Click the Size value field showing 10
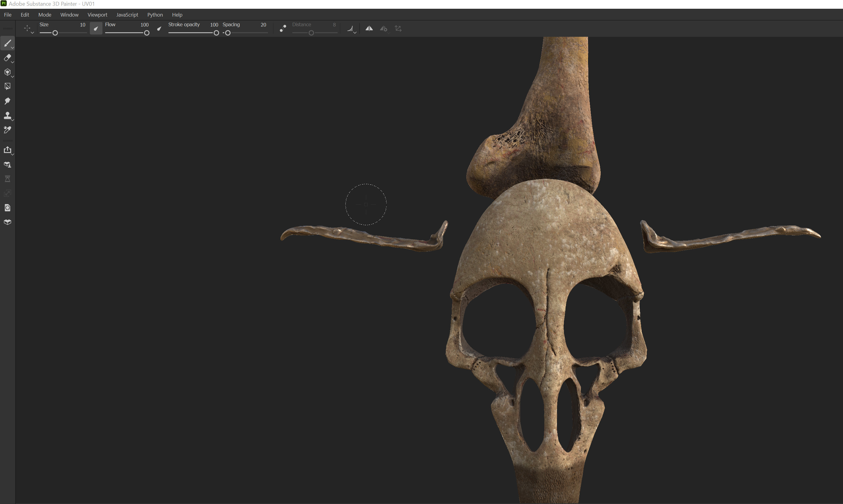This screenshot has width=843, height=504. click(x=83, y=25)
